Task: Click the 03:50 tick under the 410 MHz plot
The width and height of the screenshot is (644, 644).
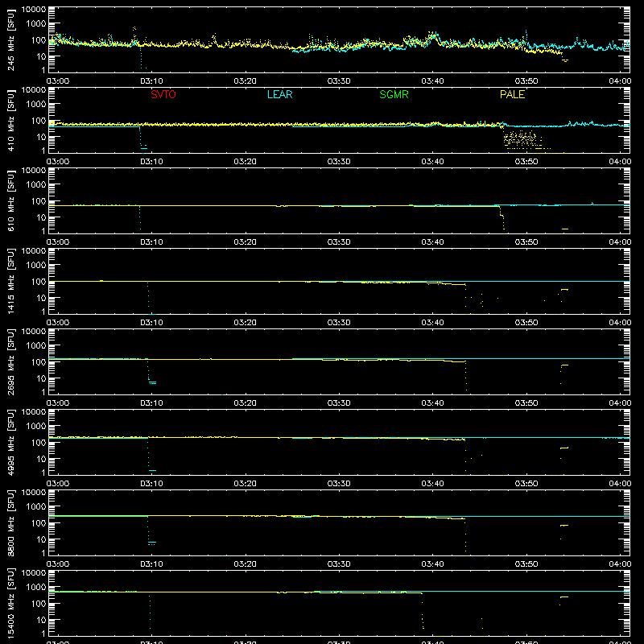Action: (x=526, y=162)
